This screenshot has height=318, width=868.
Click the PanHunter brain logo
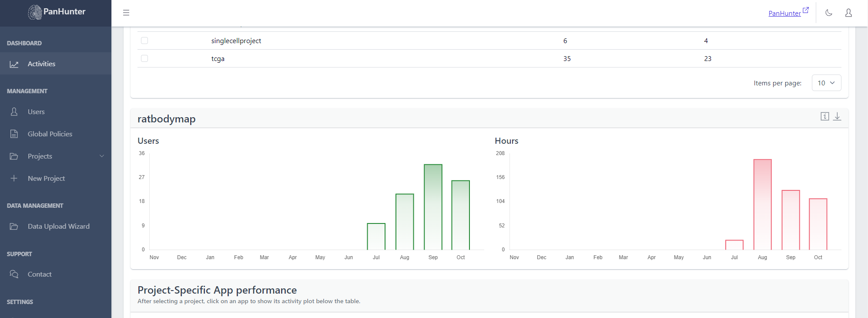tap(35, 12)
